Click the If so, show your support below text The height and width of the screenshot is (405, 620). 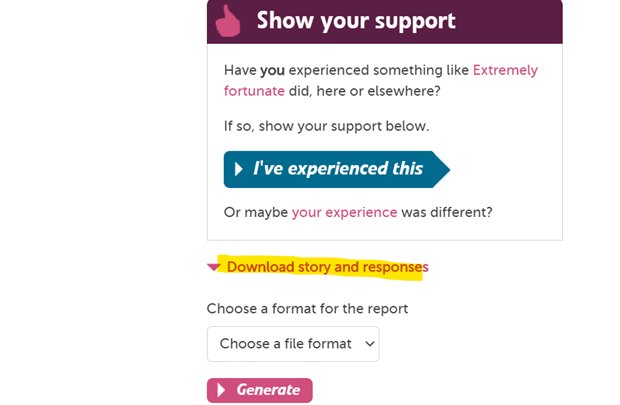click(x=326, y=126)
